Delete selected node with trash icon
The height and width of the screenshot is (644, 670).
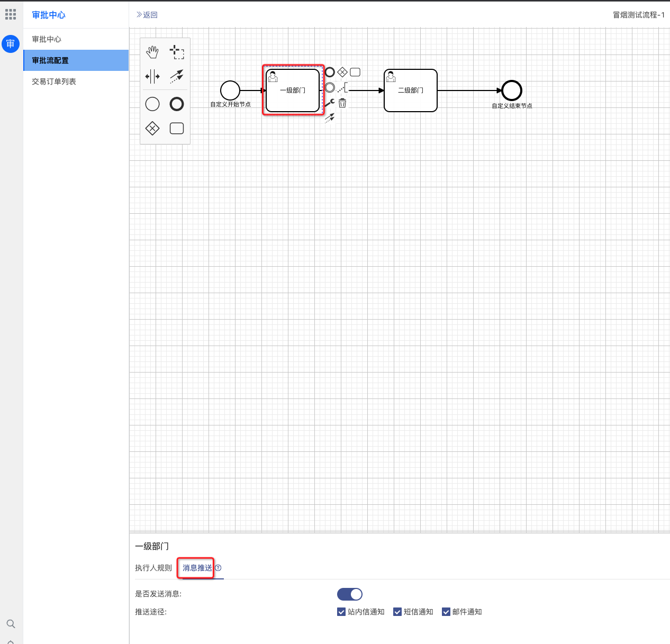point(342,103)
